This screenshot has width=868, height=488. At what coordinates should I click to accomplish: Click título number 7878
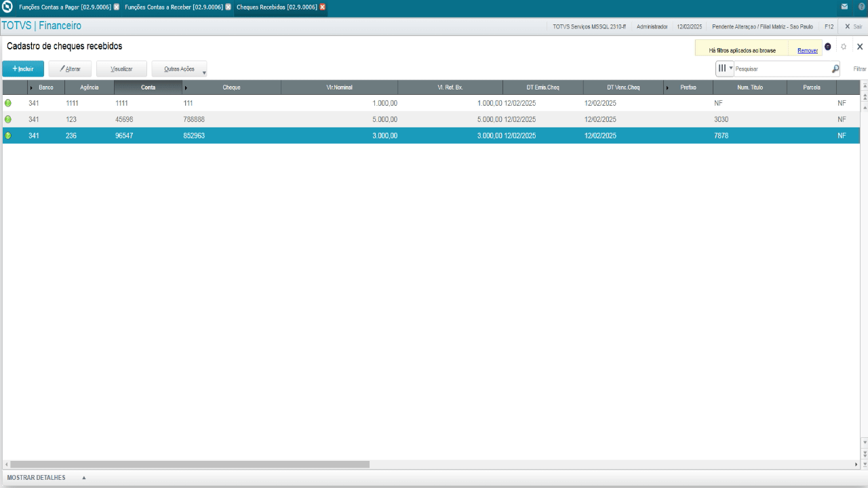(x=721, y=136)
